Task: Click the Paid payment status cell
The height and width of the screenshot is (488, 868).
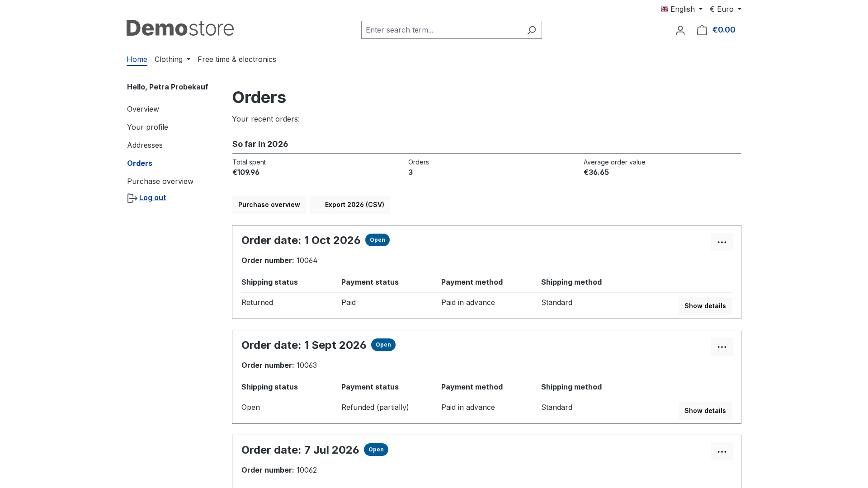Action: [349, 302]
